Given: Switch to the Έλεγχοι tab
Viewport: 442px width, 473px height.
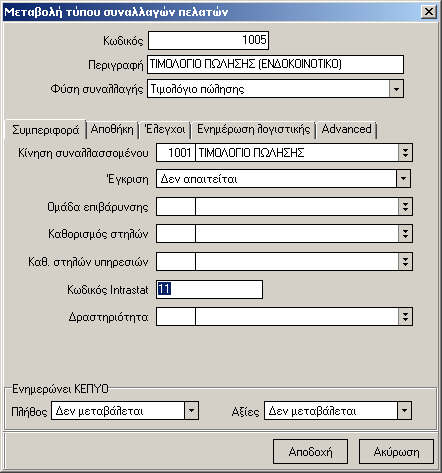Looking at the screenshot, I should coord(165,129).
